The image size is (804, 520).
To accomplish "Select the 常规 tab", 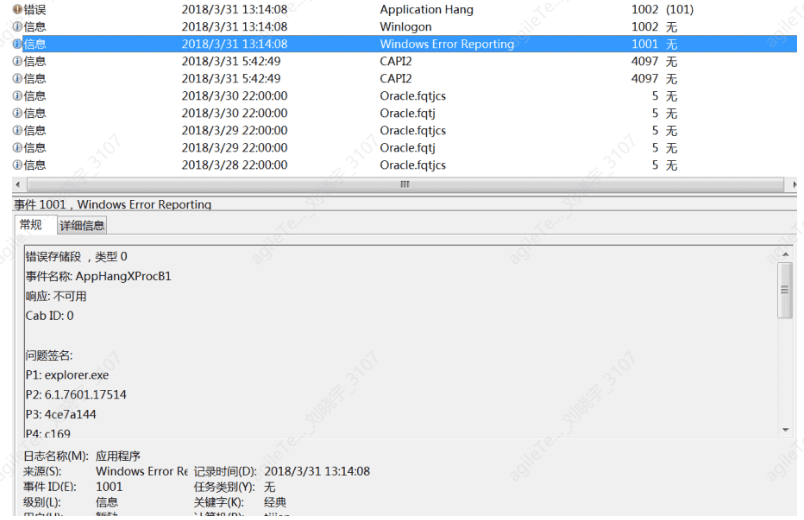I will 32,225.
